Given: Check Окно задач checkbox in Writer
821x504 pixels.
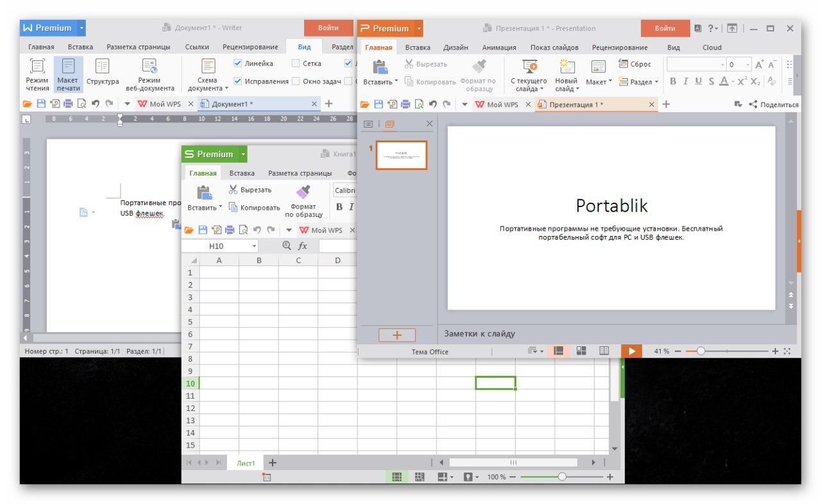Looking at the screenshot, I should click(x=296, y=81).
